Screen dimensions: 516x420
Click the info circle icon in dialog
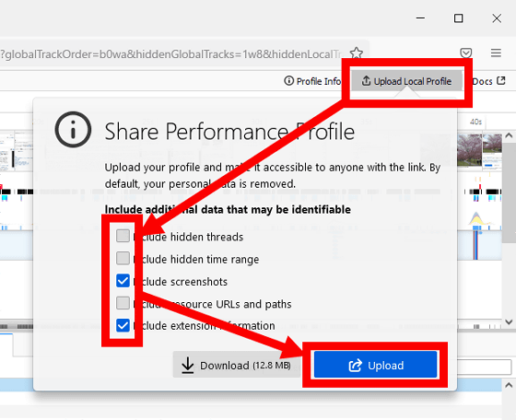73,130
